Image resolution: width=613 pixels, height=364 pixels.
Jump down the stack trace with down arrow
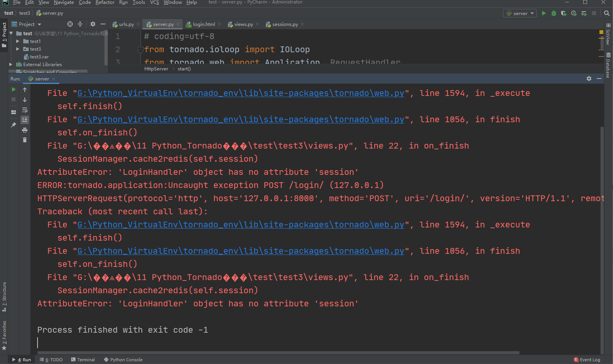(25, 100)
